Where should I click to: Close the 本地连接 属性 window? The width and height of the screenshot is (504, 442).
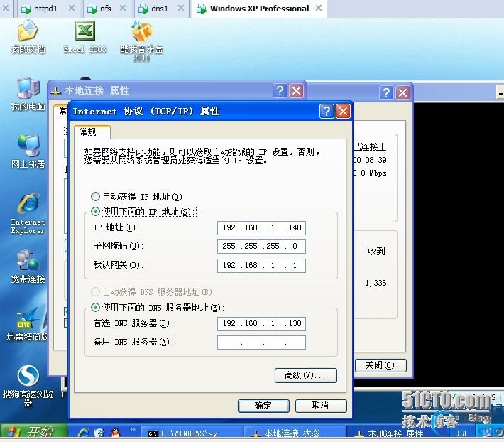(x=296, y=91)
